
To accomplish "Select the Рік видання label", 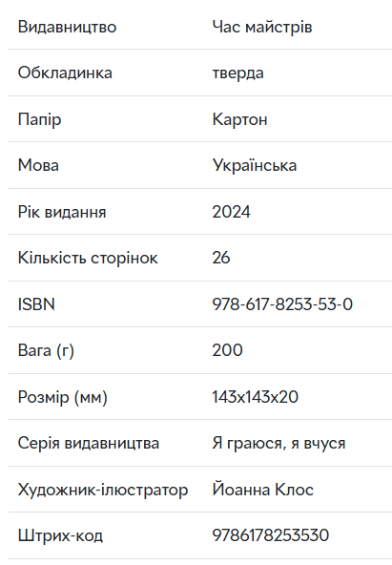I will 62,212.
